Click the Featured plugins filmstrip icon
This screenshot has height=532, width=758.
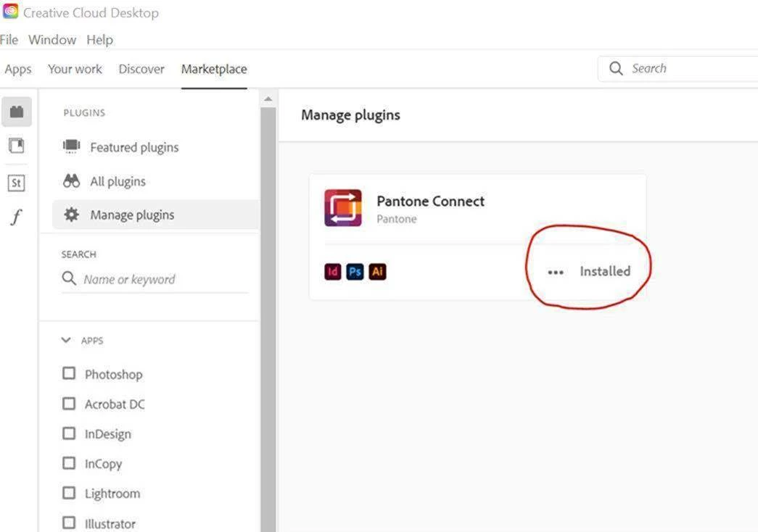[72, 146]
